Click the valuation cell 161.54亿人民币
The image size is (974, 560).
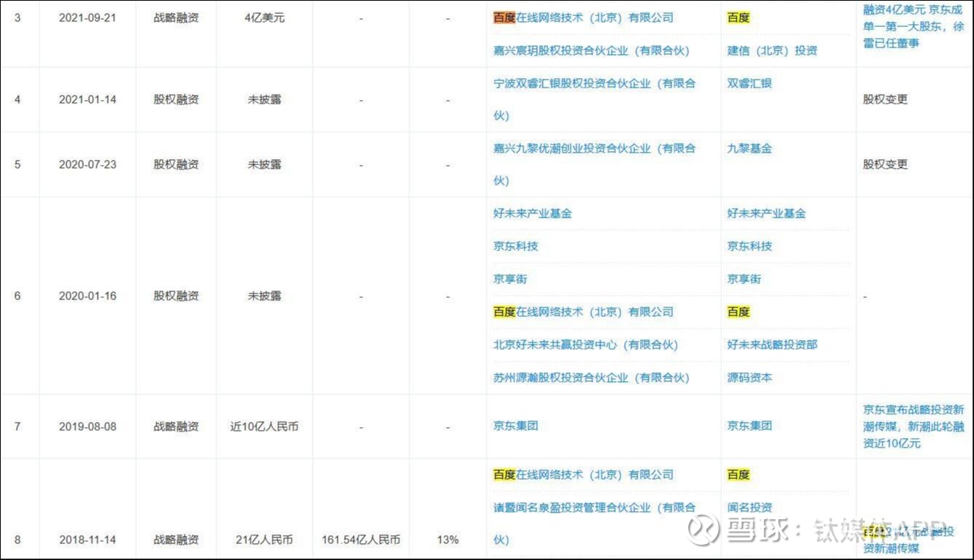[361, 540]
